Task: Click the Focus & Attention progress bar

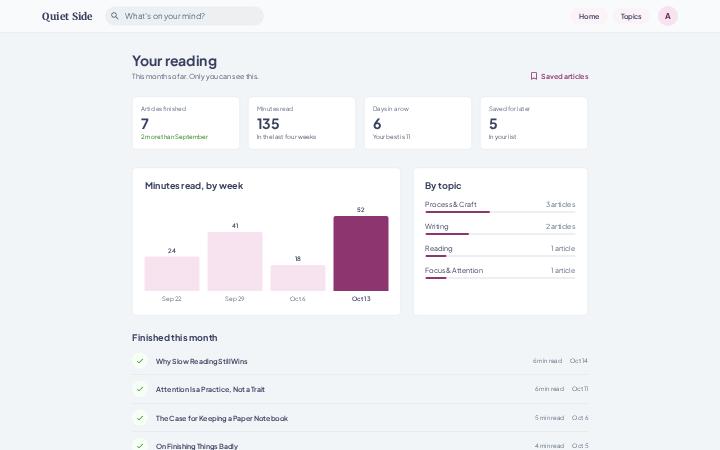Action: 500,278
